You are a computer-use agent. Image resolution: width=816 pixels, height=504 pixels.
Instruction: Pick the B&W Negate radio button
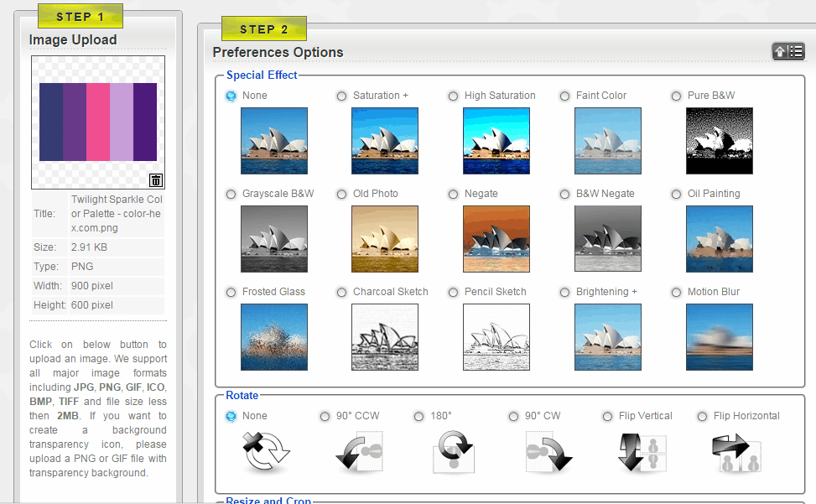[x=564, y=194]
